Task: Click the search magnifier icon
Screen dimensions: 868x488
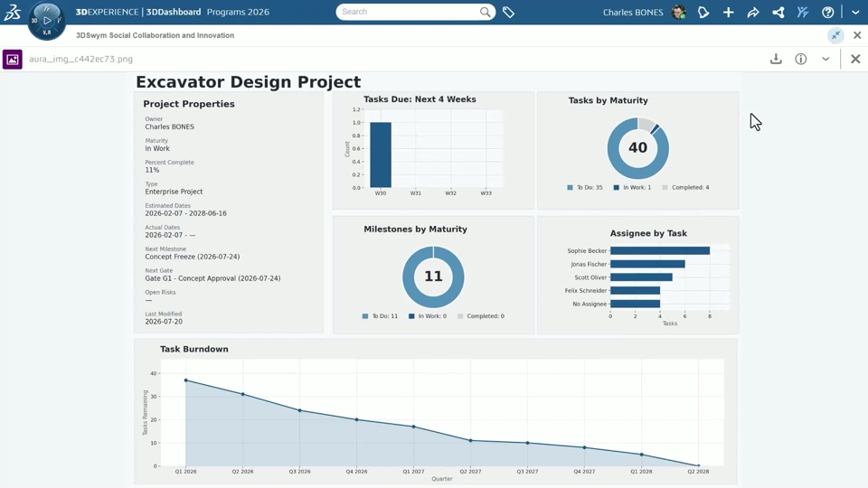Action: click(485, 12)
